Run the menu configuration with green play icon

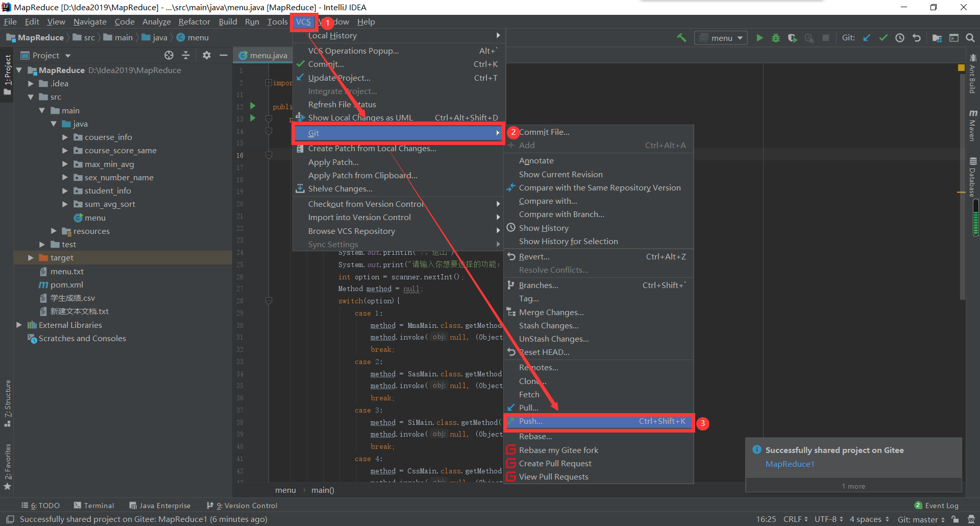click(x=759, y=38)
